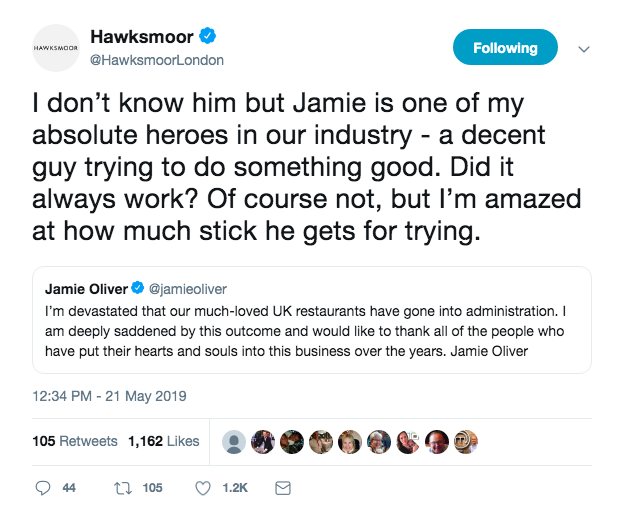
Task: Open the Hawksmoor display name link
Action: point(147,38)
